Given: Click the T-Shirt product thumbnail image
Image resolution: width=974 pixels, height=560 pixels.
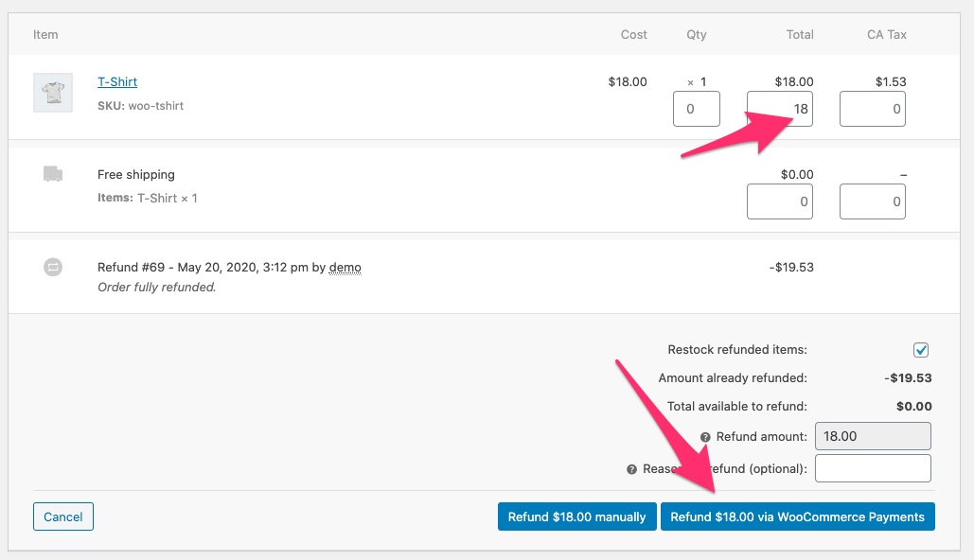Looking at the screenshot, I should (52, 92).
